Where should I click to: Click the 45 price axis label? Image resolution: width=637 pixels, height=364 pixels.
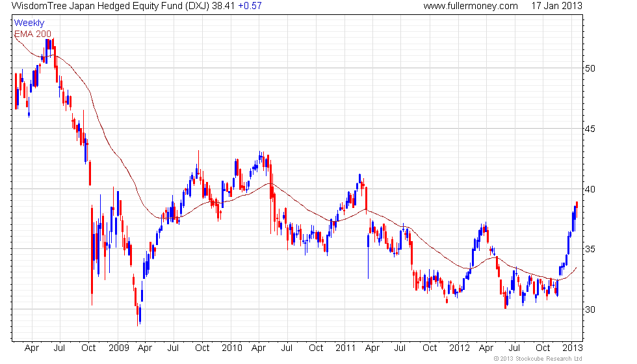(x=590, y=129)
